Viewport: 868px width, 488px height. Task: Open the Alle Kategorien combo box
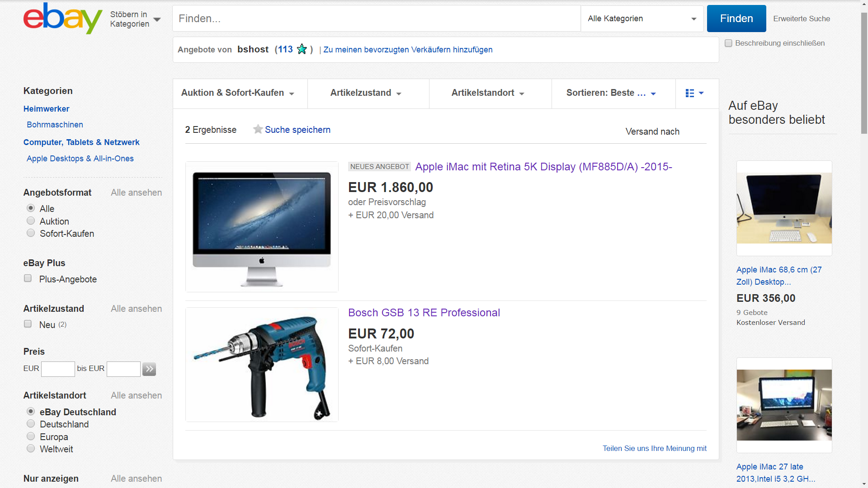tap(642, 19)
